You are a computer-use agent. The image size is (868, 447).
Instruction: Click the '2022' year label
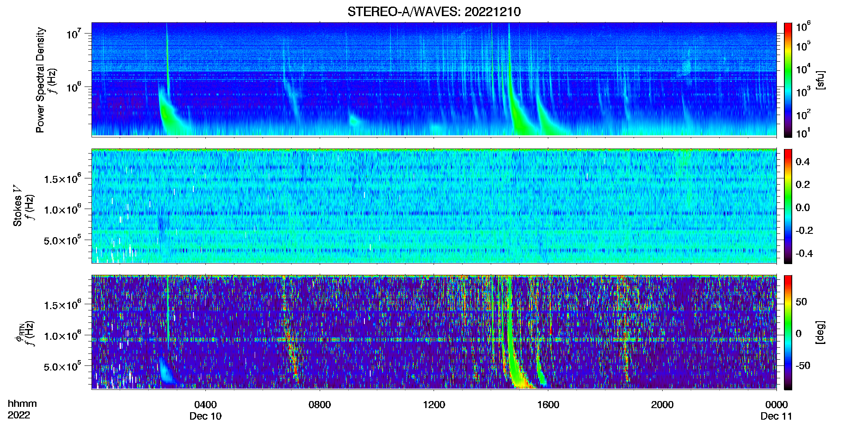19,415
